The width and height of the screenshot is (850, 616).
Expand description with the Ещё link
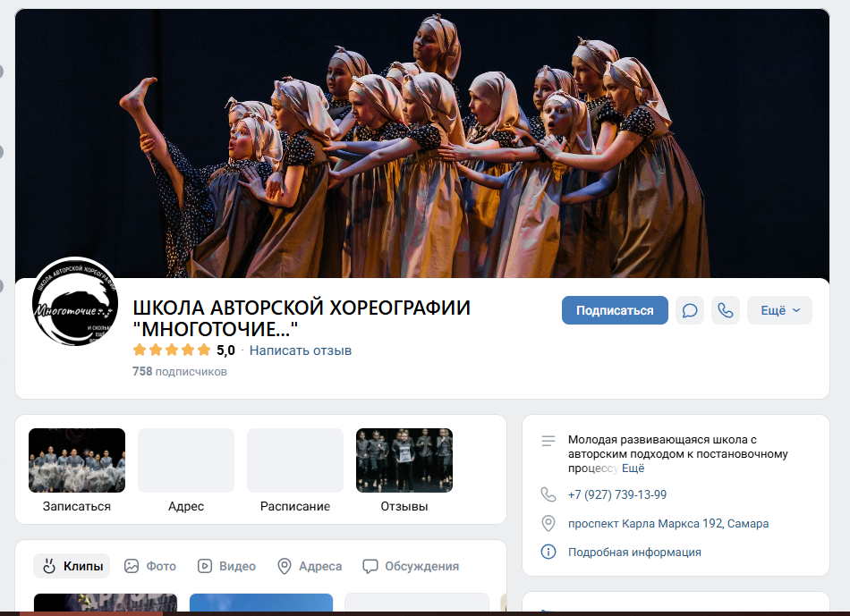tap(633, 468)
